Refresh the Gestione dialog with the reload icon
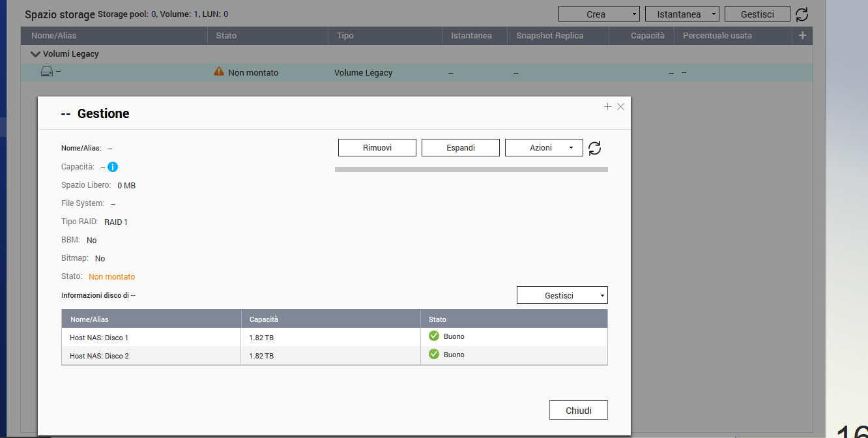Image resolution: width=868 pixels, height=438 pixels. (594, 148)
